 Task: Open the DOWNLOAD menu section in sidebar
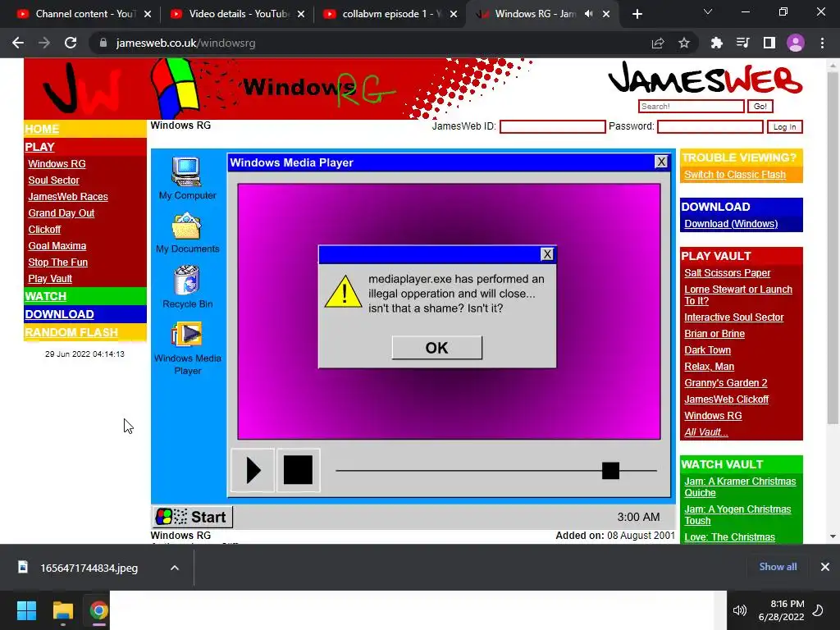click(59, 314)
